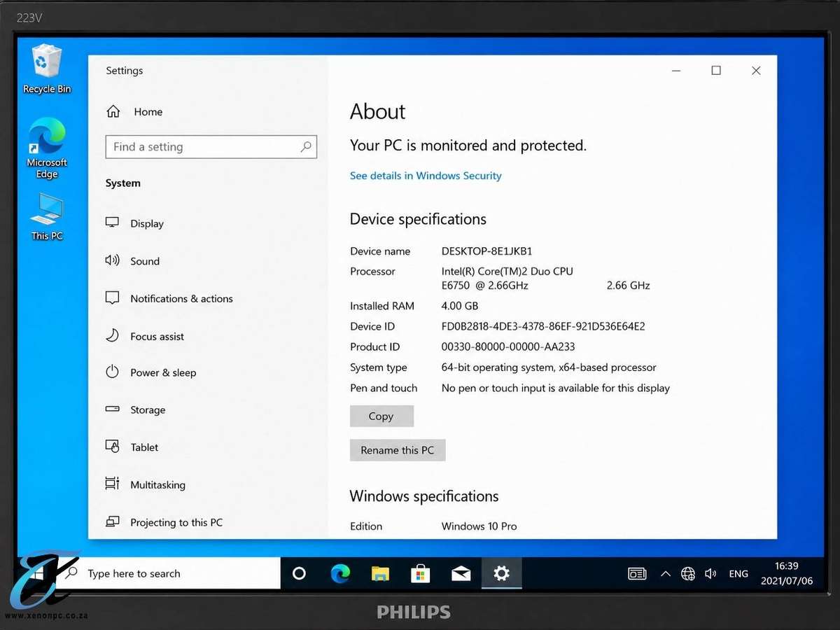840x630 pixels.
Task: Click the Windows specifications heading
Action: point(424,496)
